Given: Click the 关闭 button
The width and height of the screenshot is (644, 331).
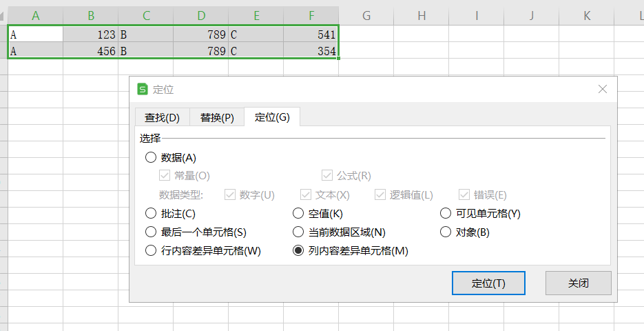Looking at the screenshot, I should 579,283.
